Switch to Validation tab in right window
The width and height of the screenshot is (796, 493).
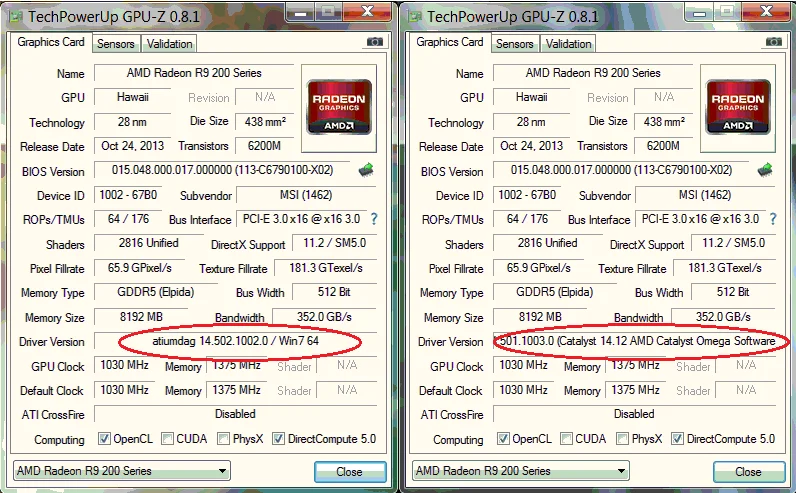(x=569, y=44)
